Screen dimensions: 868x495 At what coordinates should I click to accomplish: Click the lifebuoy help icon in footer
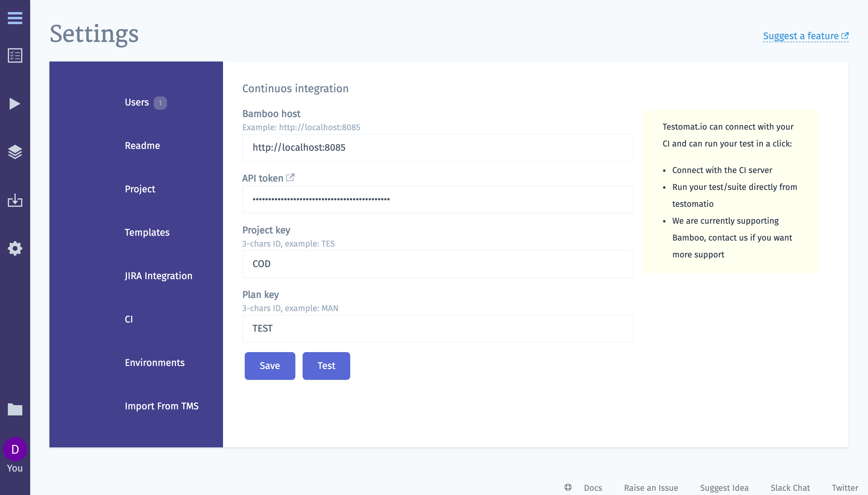[568, 487]
